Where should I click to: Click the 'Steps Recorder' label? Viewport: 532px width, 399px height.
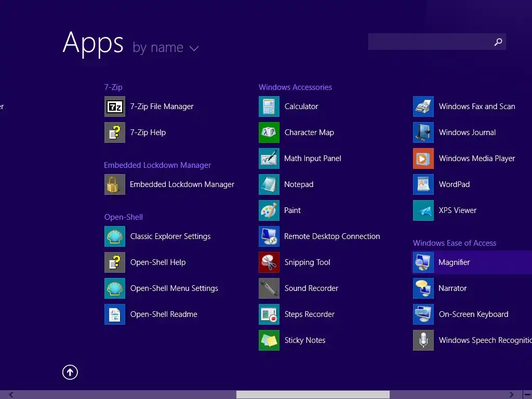click(310, 314)
